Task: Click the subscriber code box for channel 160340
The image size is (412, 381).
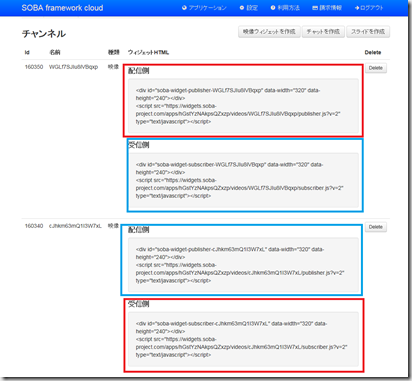Action: pyautogui.click(x=243, y=339)
